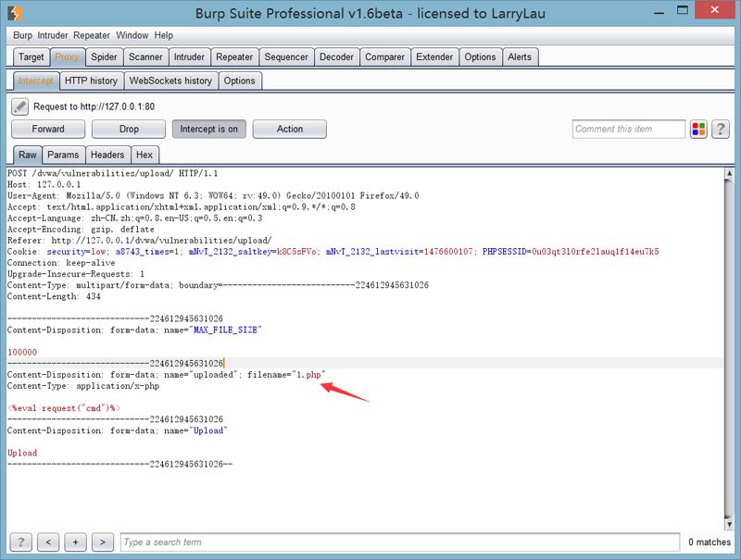Forward the intercepted request
741x560 pixels.
pos(48,130)
